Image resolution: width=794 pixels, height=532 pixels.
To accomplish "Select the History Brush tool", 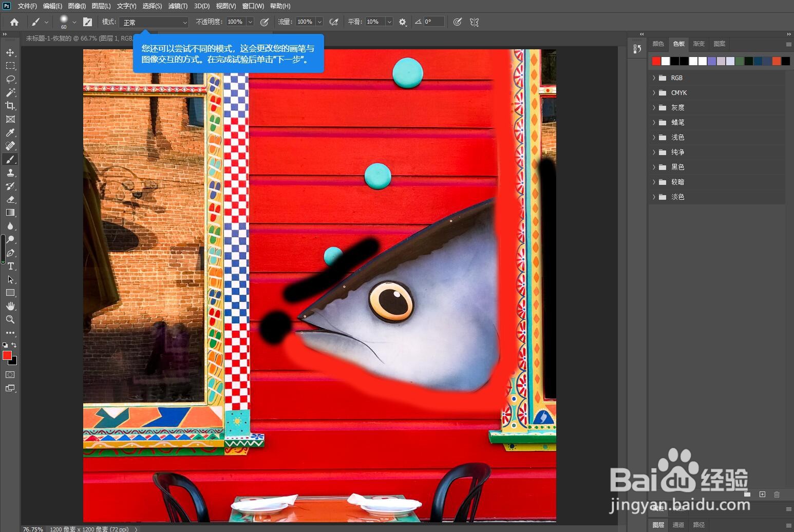I will (x=10, y=186).
